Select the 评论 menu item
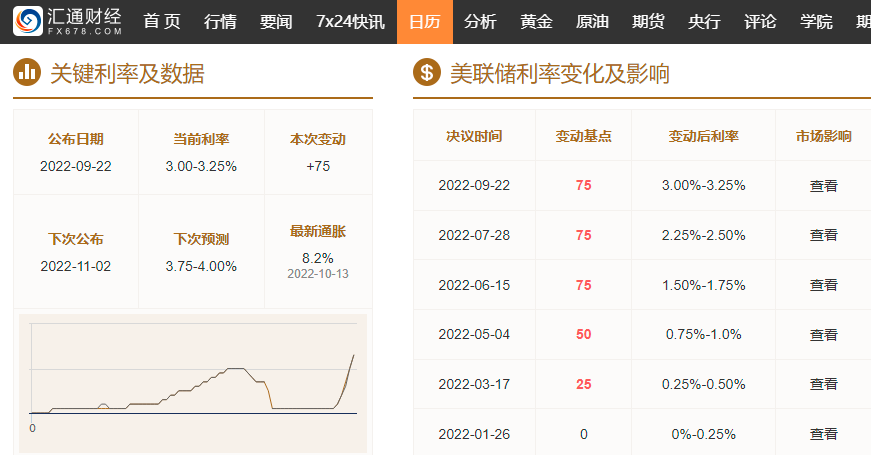Viewport: 871px width, 455px height. (760, 22)
